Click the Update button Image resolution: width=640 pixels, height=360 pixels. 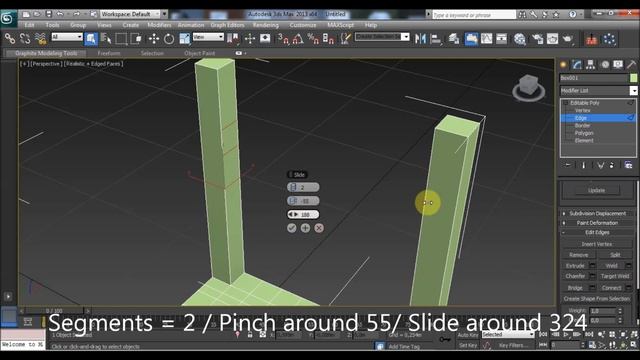point(596,190)
